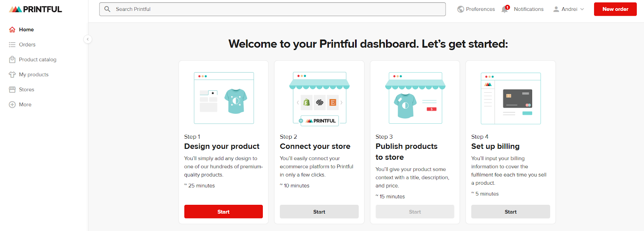This screenshot has width=644, height=231.
Task: Click the Connect your store illustration
Action: [319, 99]
